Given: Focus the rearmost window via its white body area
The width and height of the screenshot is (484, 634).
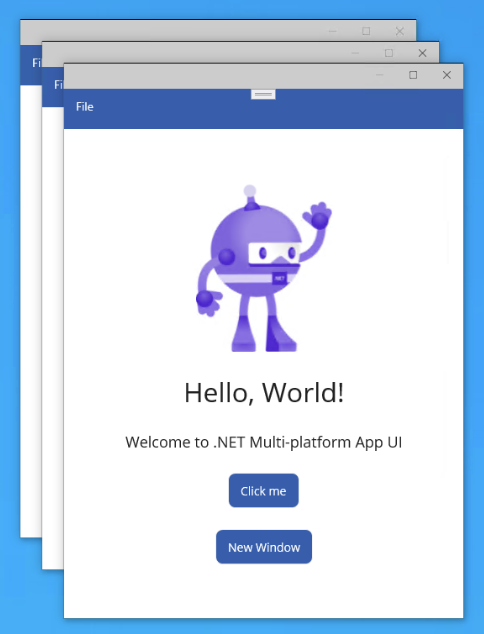Looking at the screenshot, I should 31,311.
